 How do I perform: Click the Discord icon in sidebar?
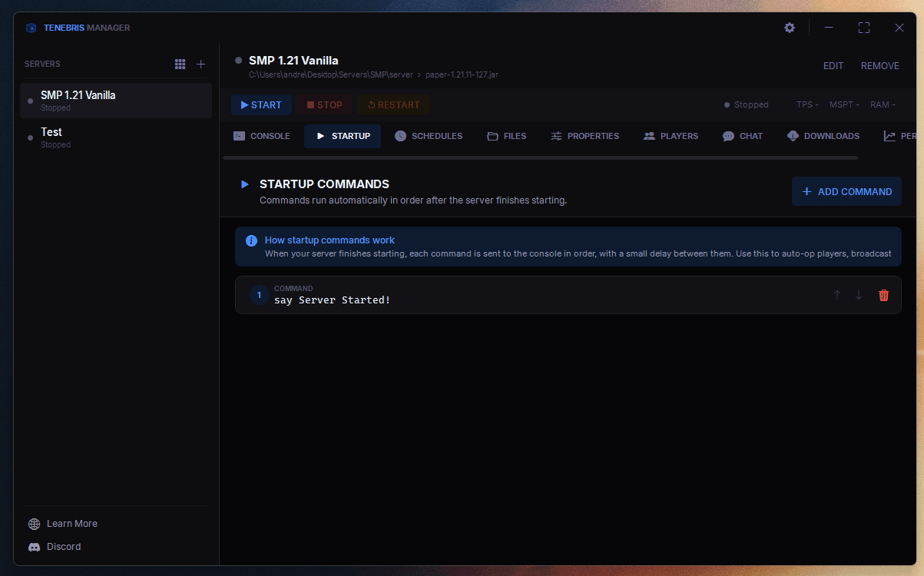point(34,547)
